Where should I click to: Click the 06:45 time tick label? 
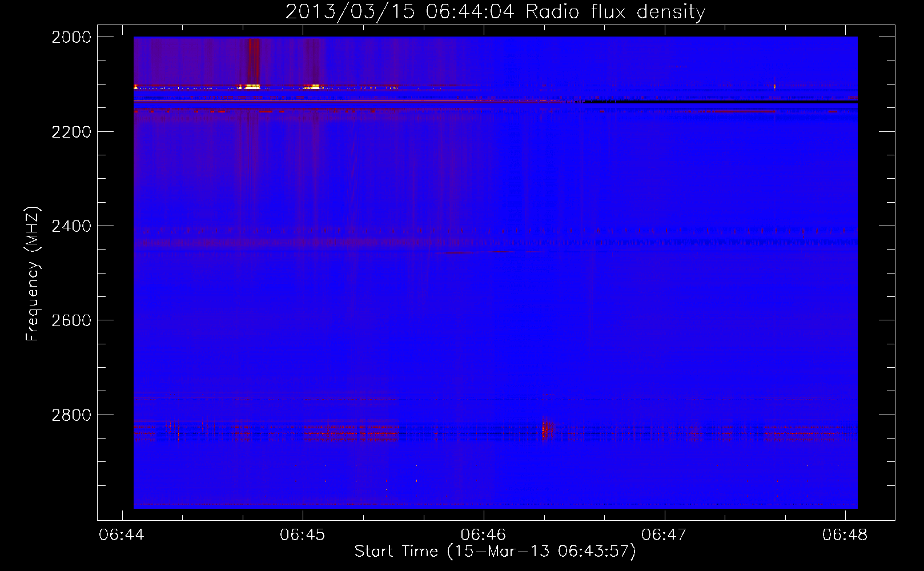(x=303, y=534)
